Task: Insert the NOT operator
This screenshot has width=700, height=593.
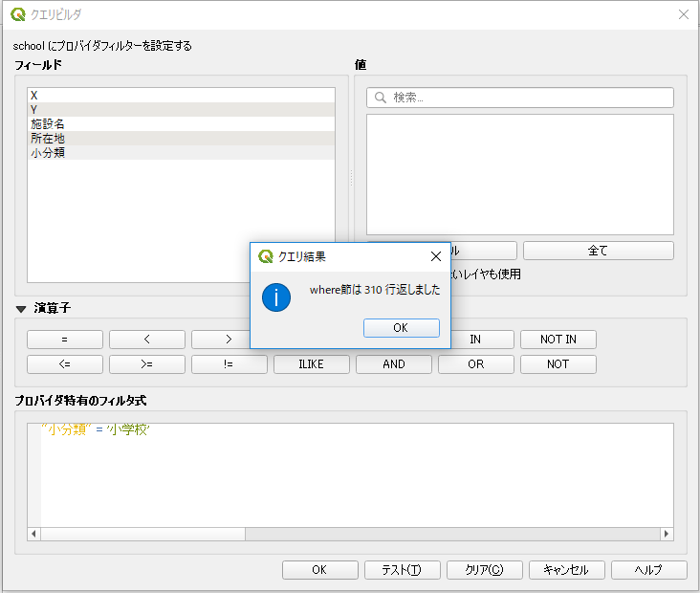Action: coord(558,364)
